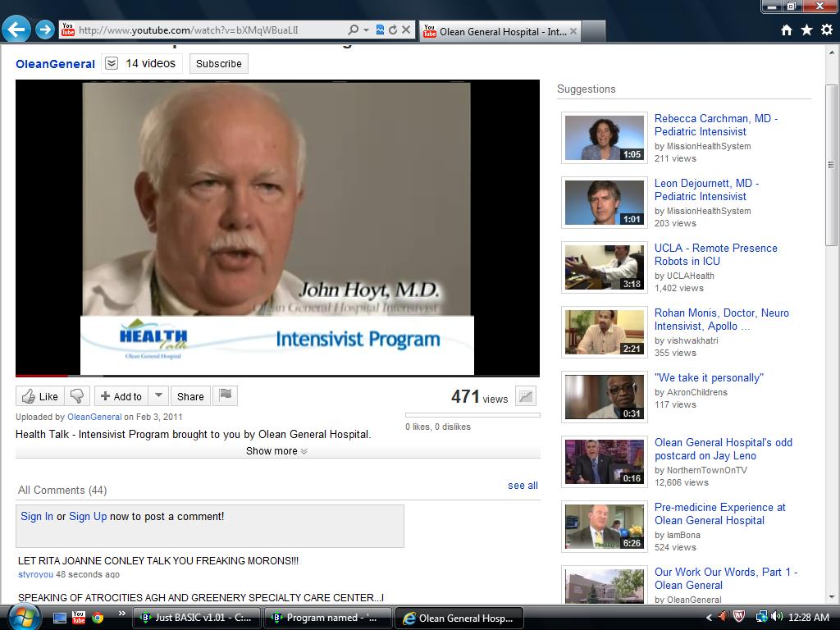The width and height of the screenshot is (840, 630).
Task: Launch YouTube quick launch icon on taskbar
Action: [x=78, y=618]
